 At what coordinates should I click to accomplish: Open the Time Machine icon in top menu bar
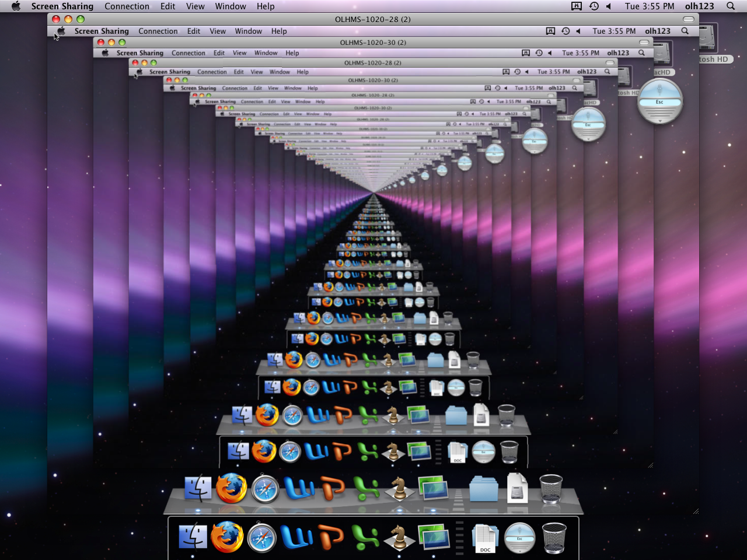(594, 6)
